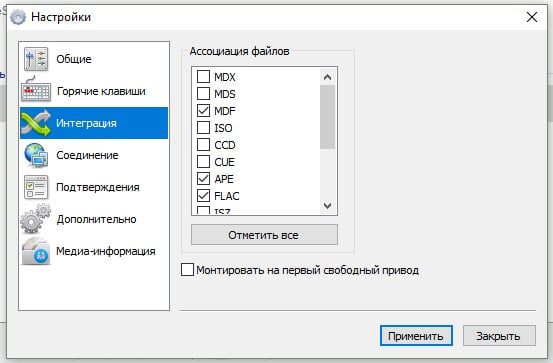Click the Отметить все button
The height and width of the screenshot is (363, 553).
pos(264,235)
